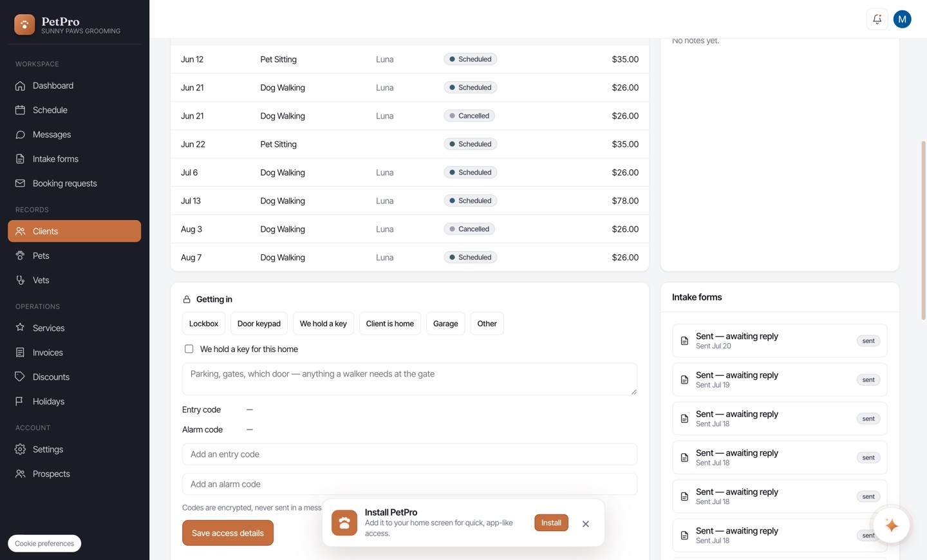Open Schedule from the sidebar
This screenshot has height=560, width=927.
pos(74,110)
